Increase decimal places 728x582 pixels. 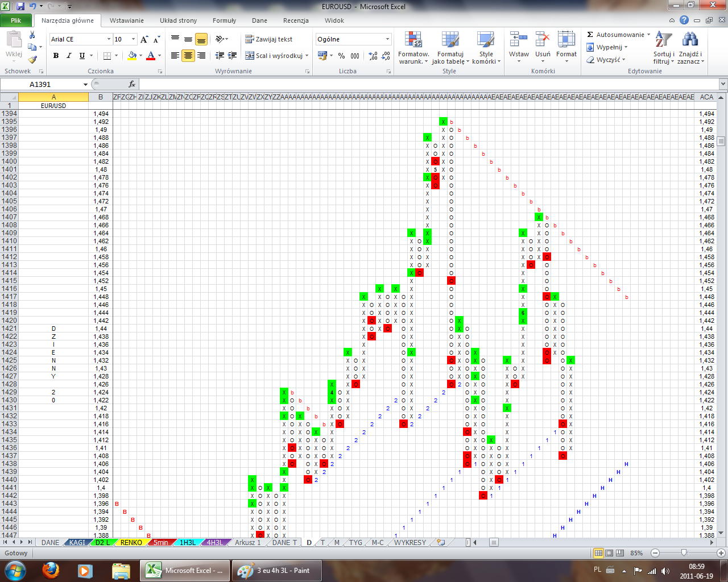pyautogui.click(x=373, y=56)
